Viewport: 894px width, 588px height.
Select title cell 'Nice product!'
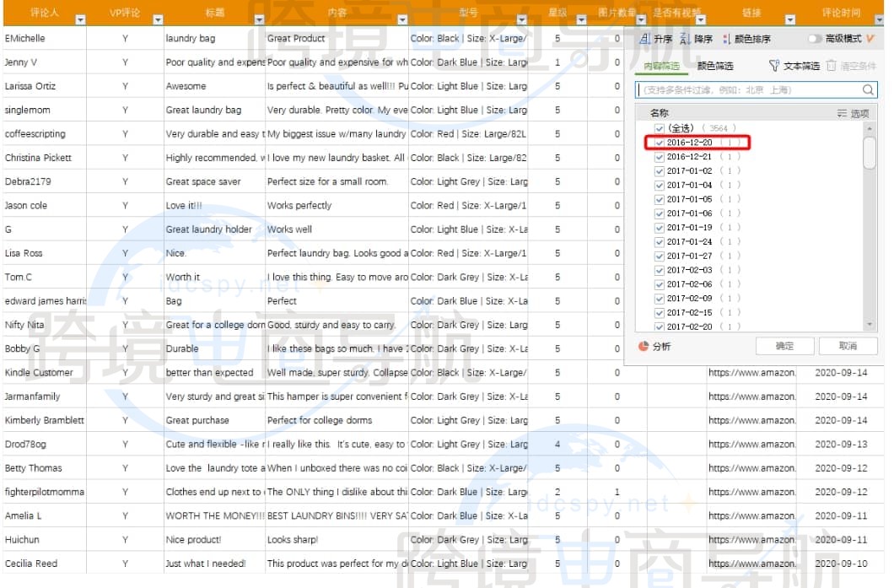214,540
